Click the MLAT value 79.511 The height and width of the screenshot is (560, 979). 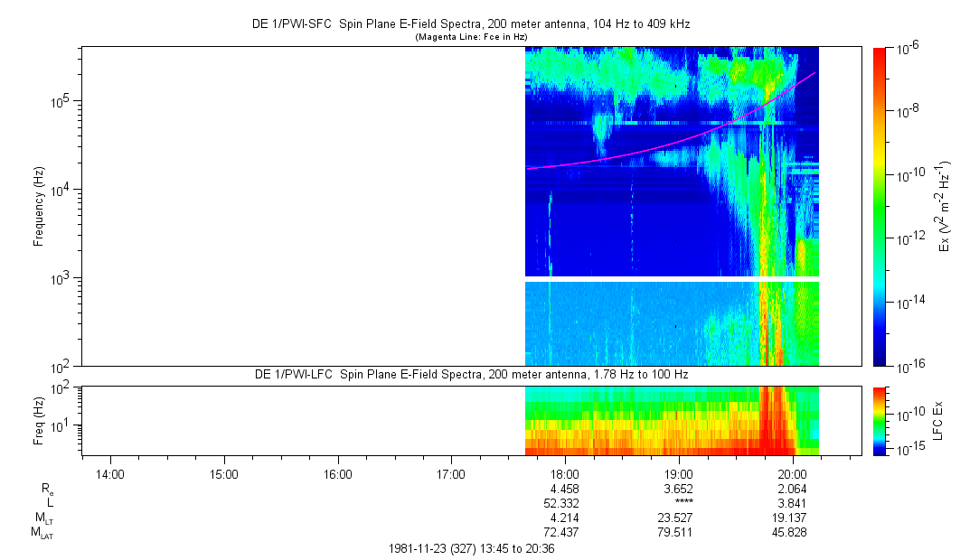(679, 533)
